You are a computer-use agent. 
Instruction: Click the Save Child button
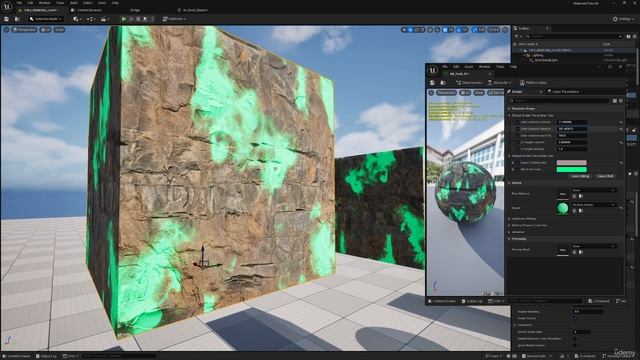(x=605, y=176)
